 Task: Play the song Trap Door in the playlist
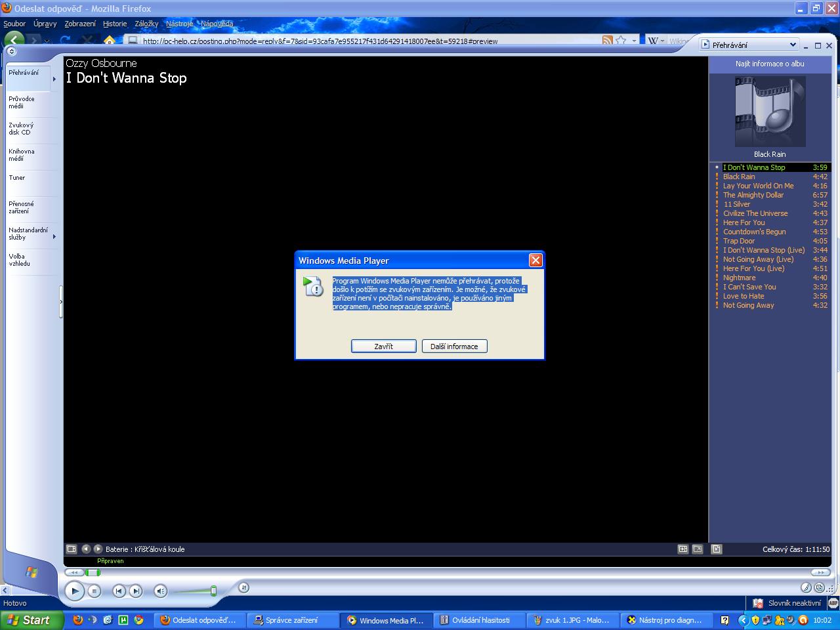click(x=739, y=241)
